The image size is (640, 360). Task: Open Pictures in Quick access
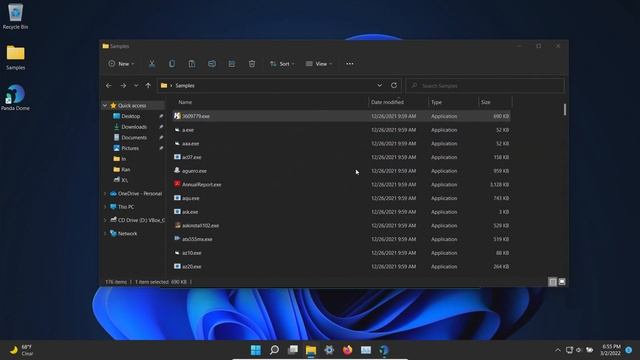pos(130,148)
